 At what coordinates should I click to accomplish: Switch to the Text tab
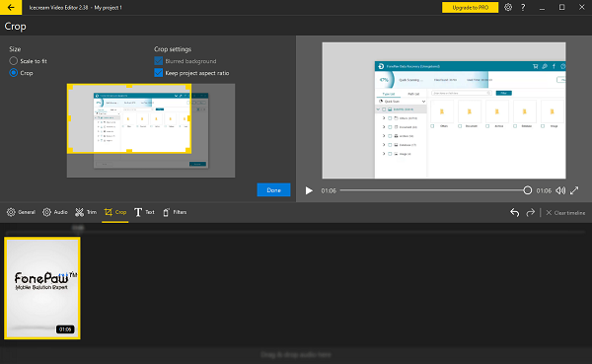coord(144,212)
